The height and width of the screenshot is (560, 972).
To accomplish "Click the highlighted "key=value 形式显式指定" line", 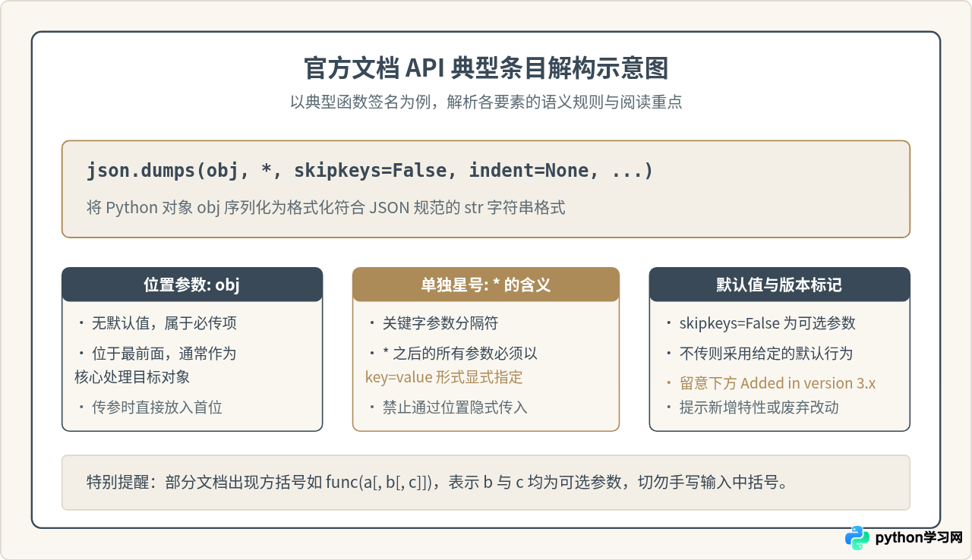I will tap(444, 377).
